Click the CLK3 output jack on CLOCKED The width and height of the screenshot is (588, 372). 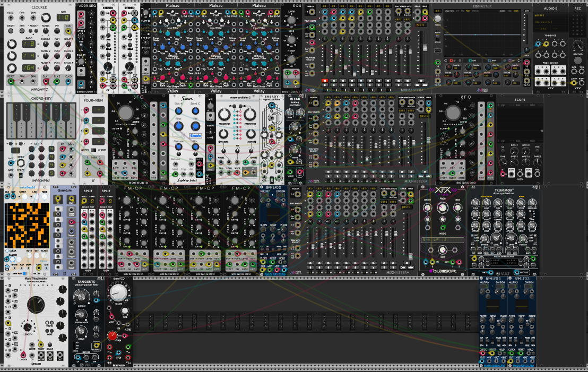click(68, 81)
